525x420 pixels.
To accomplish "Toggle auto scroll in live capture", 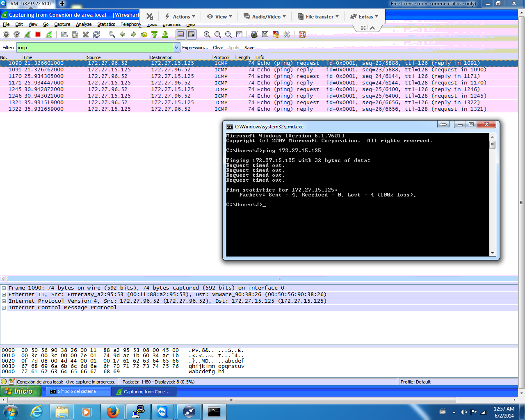I will tap(191, 34).
